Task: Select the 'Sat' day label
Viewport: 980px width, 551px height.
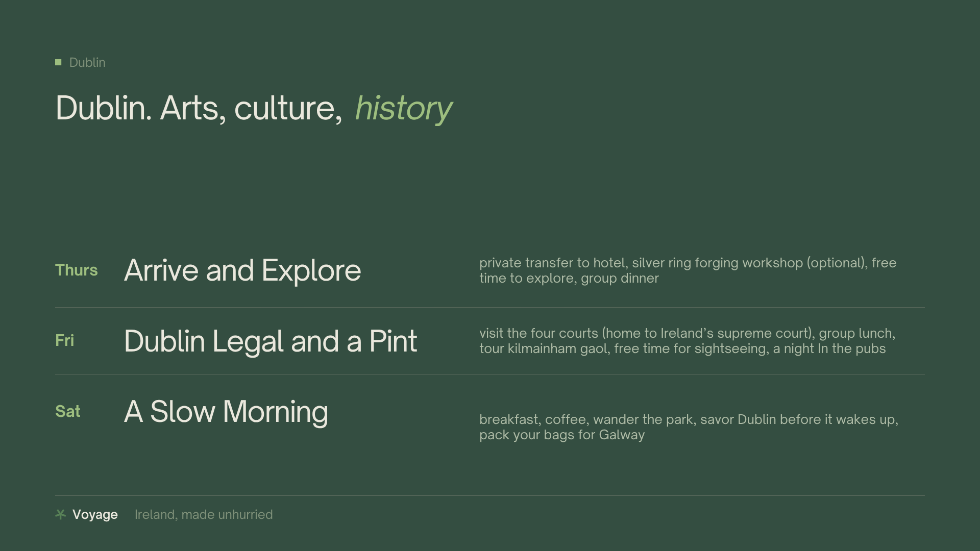Action: coord(68,411)
